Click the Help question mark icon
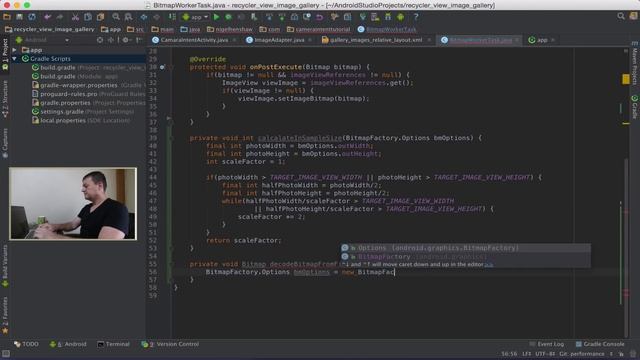The height and width of the screenshot is (360, 640). (x=416, y=17)
